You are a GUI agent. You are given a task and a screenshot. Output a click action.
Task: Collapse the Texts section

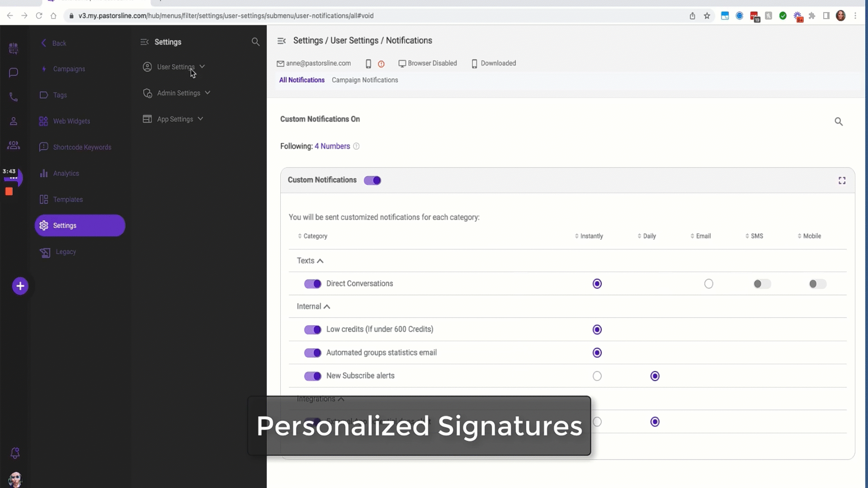(x=310, y=261)
